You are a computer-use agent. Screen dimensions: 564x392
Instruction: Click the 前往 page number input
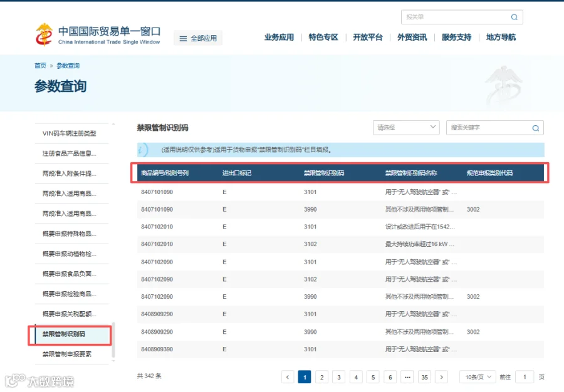525,377
